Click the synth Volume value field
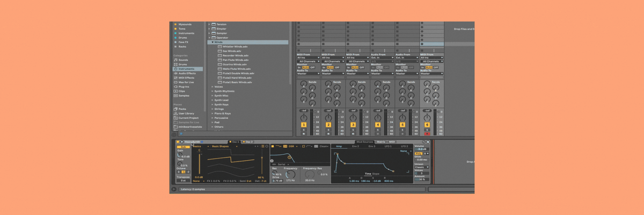This screenshot has width=644, height=215. 422,149
